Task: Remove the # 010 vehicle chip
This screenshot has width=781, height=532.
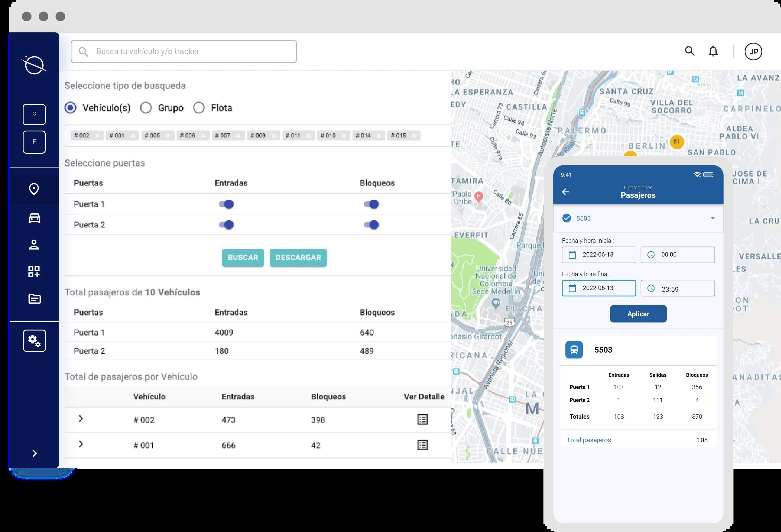Action: point(343,136)
